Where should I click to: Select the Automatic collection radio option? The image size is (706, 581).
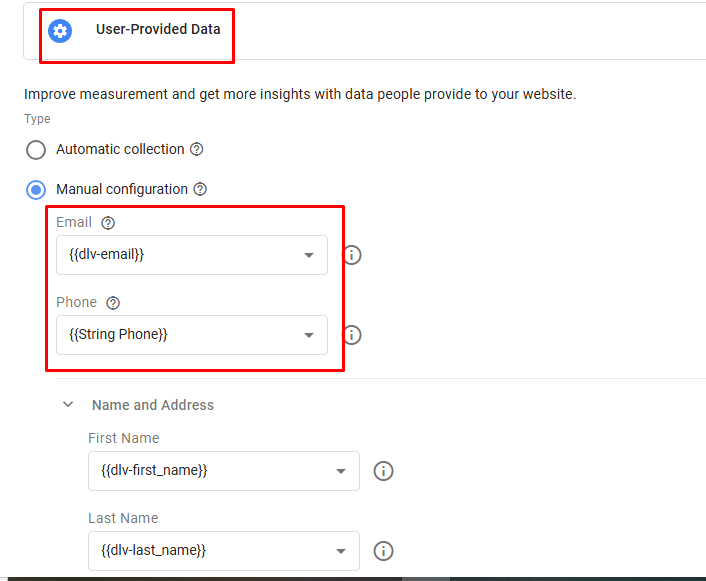[x=36, y=150]
